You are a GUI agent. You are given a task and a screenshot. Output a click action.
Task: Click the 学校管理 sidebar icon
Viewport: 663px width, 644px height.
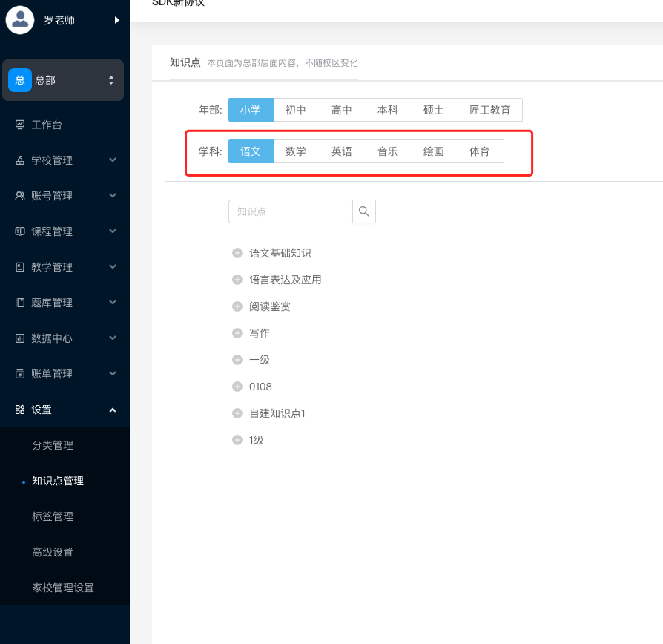point(20,160)
